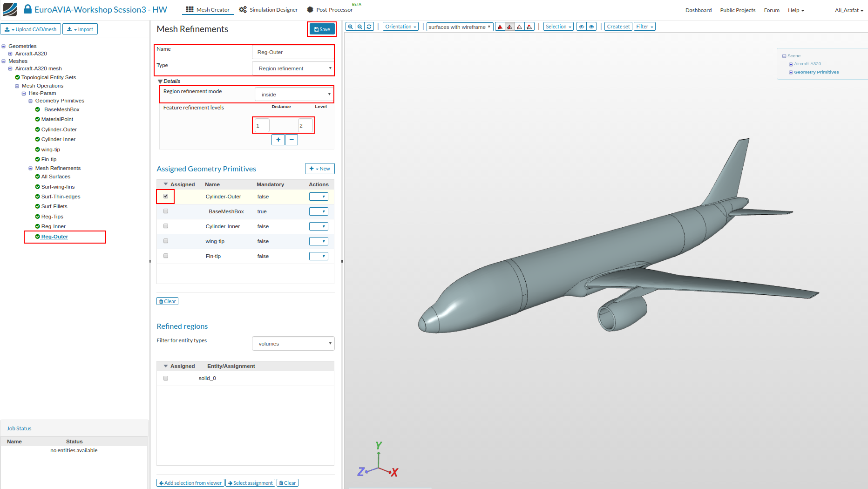Click the green check icon beside All Surfaces
The width and height of the screenshot is (868, 489).
pyautogui.click(x=38, y=177)
